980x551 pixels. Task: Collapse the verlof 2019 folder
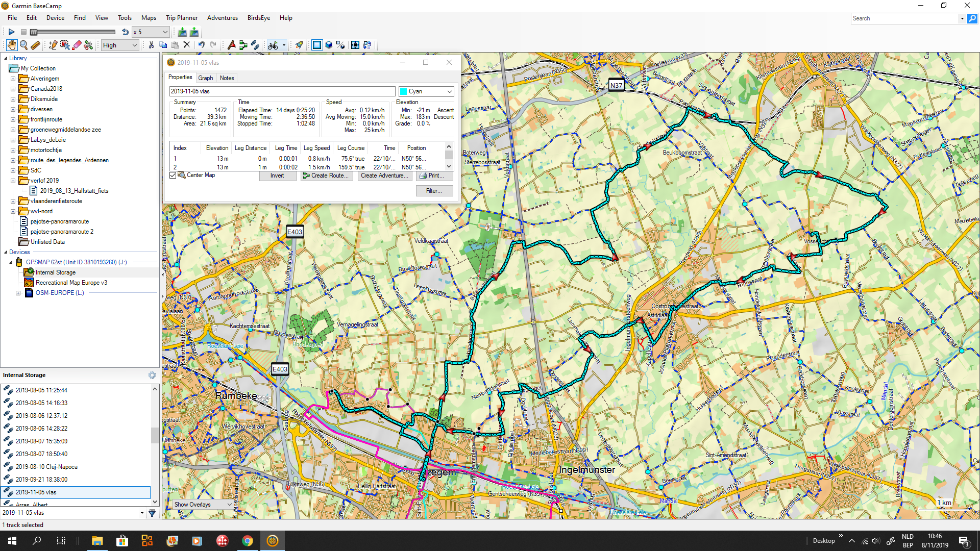13,181
